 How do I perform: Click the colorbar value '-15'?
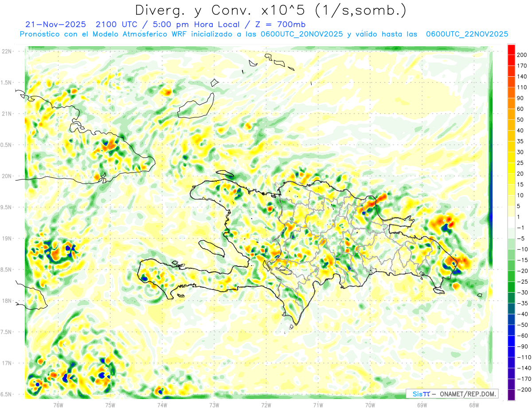(522, 260)
